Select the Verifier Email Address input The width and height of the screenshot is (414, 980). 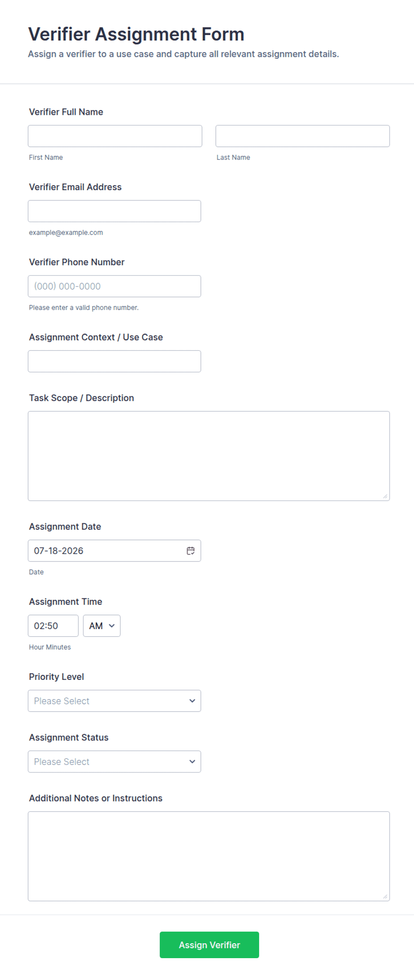pyautogui.click(x=114, y=211)
